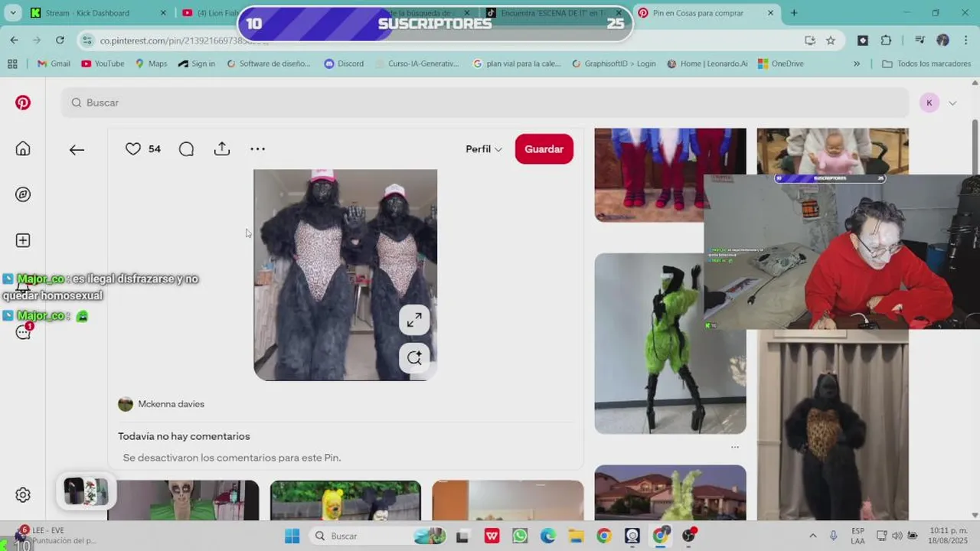Open Mckenna davies profile link
The height and width of the screenshot is (551, 980).
pos(171,404)
